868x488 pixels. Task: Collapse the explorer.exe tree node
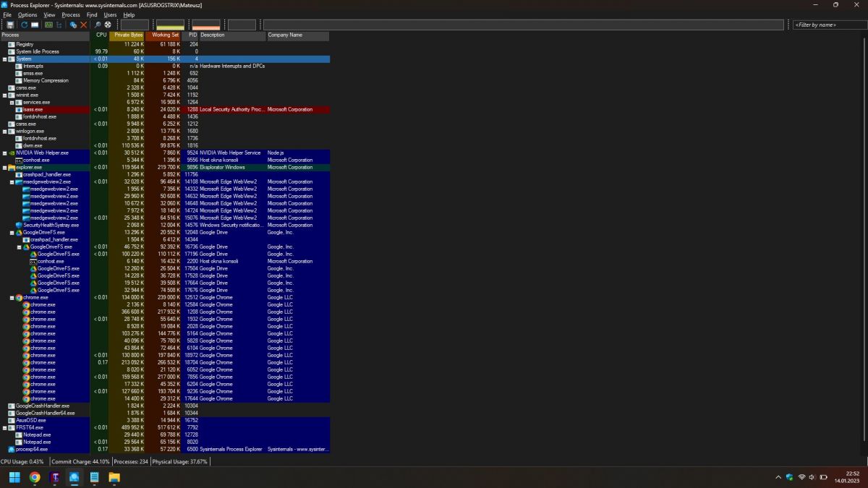(4, 167)
